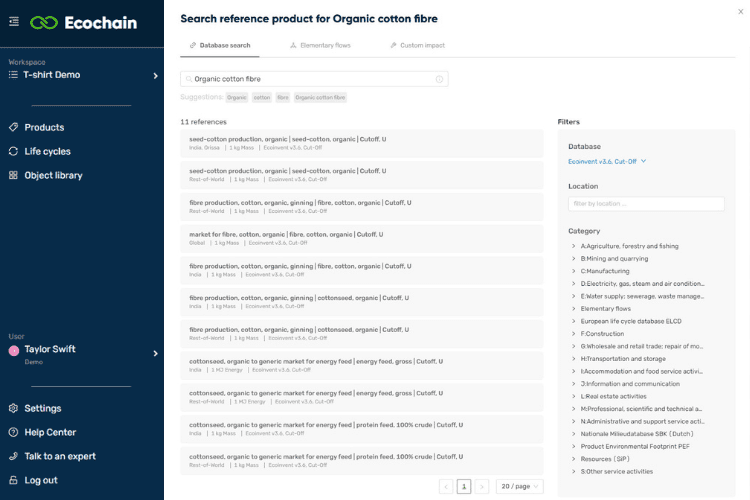This screenshot has height=500, width=750.
Task: Expand A:Agriculture, forestry and fishing category
Action: 574,246
